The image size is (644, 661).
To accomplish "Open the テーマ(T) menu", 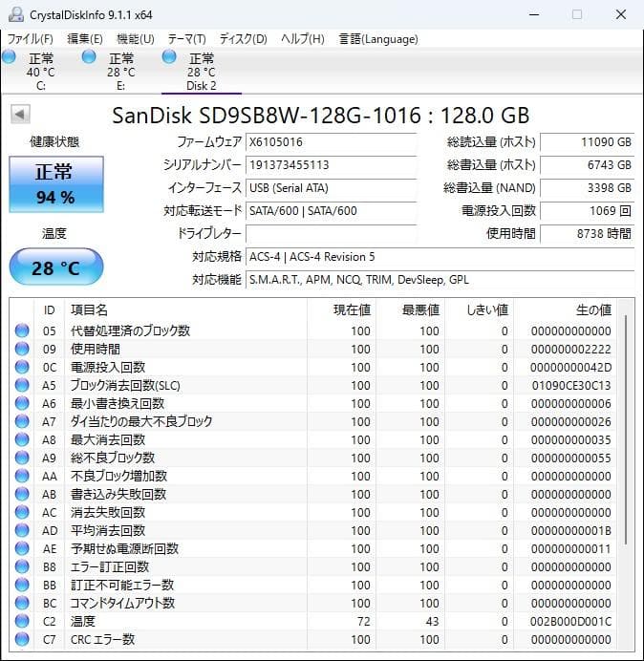I will (187, 39).
